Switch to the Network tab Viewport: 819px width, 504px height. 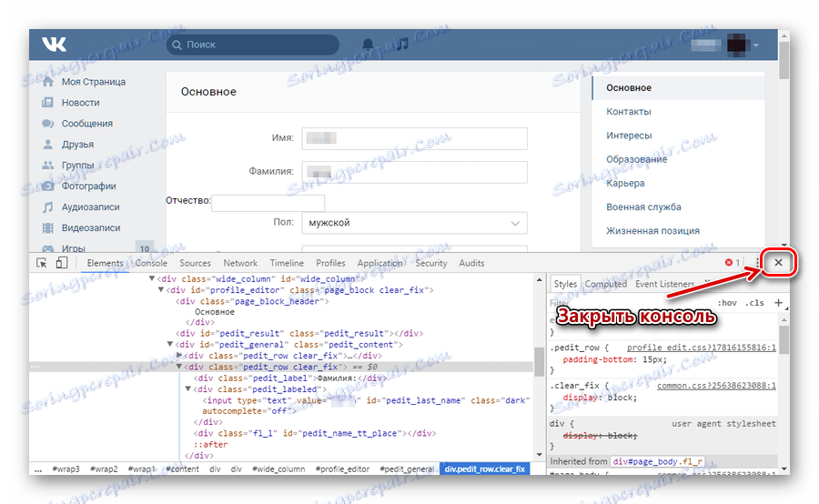tap(240, 263)
